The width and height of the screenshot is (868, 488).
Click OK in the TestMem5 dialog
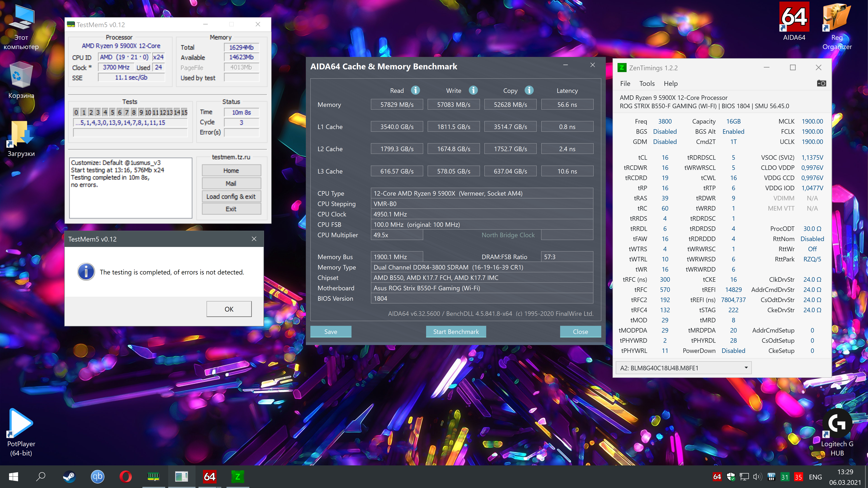[x=229, y=309]
